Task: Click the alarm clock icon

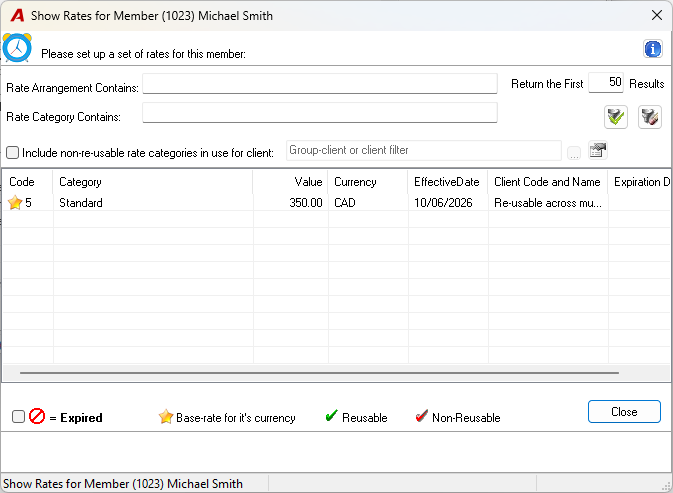Action: click(x=17, y=48)
